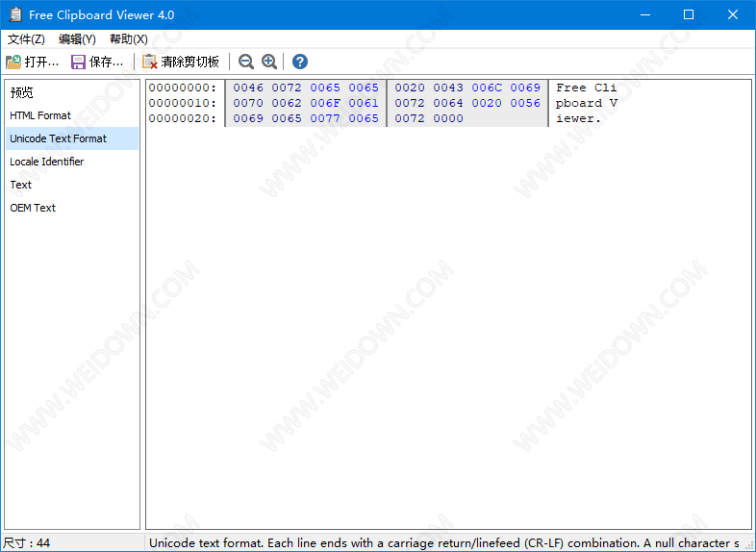756x552 pixels.
Task: Click the zoom out magnifier icon
Action: tap(246, 62)
